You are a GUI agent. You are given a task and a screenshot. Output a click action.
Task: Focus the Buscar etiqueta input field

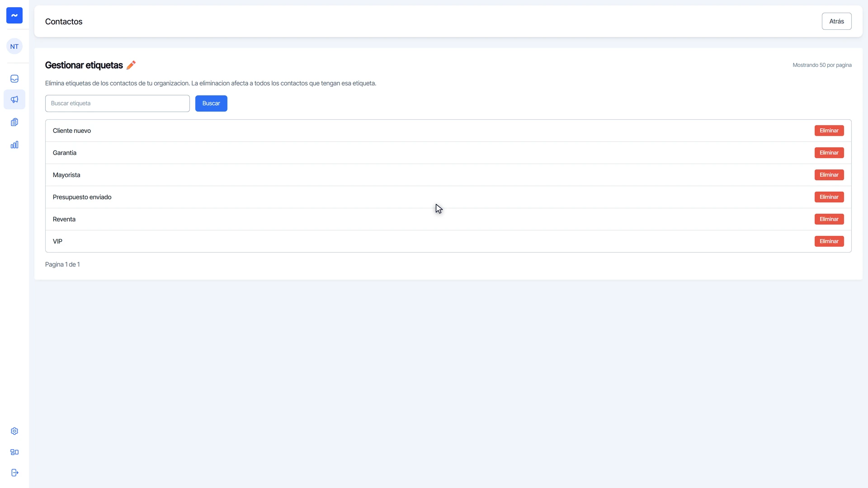tap(118, 103)
